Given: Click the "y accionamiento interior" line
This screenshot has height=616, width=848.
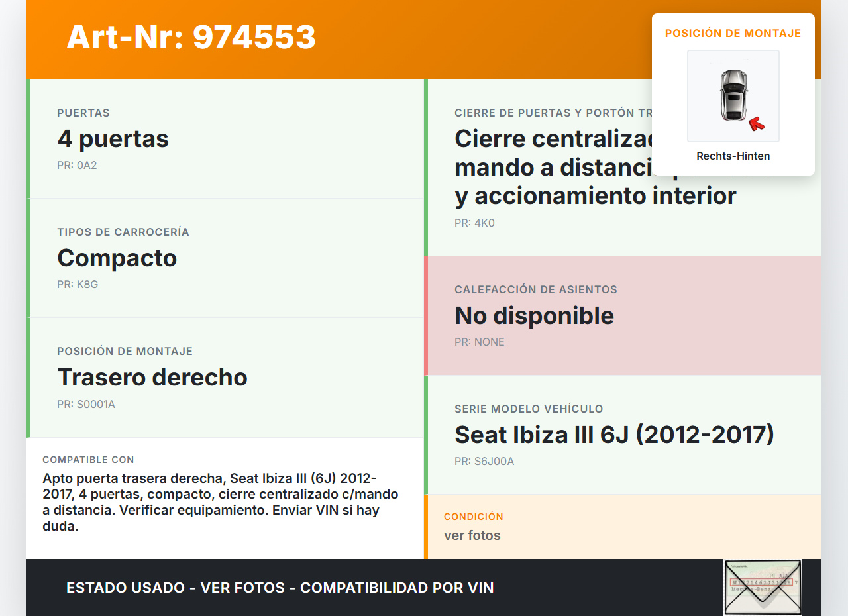Looking at the screenshot, I should pyautogui.click(x=596, y=196).
